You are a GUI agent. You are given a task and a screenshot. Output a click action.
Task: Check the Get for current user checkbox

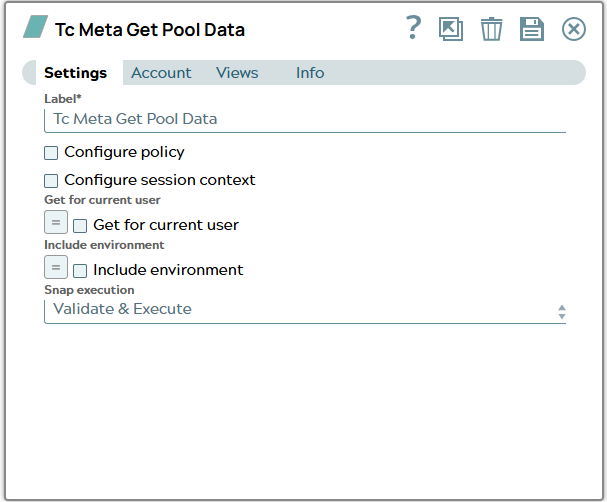(80, 226)
